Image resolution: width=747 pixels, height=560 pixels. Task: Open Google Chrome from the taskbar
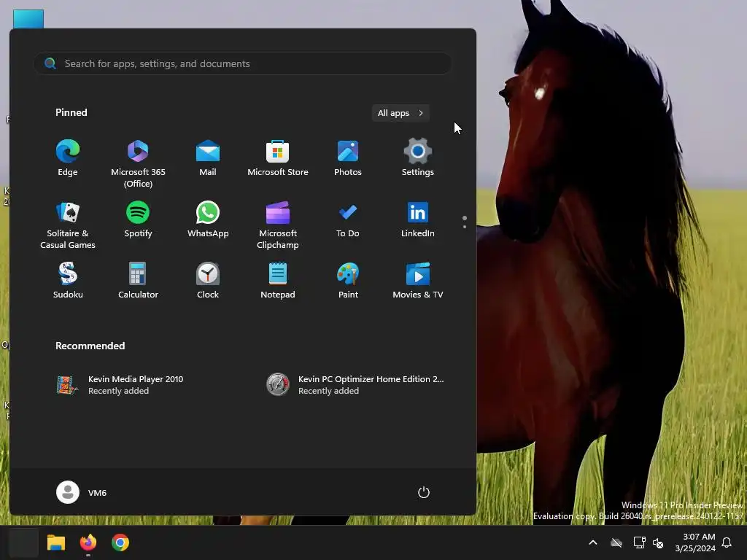pyautogui.click(x=120, y=542)
